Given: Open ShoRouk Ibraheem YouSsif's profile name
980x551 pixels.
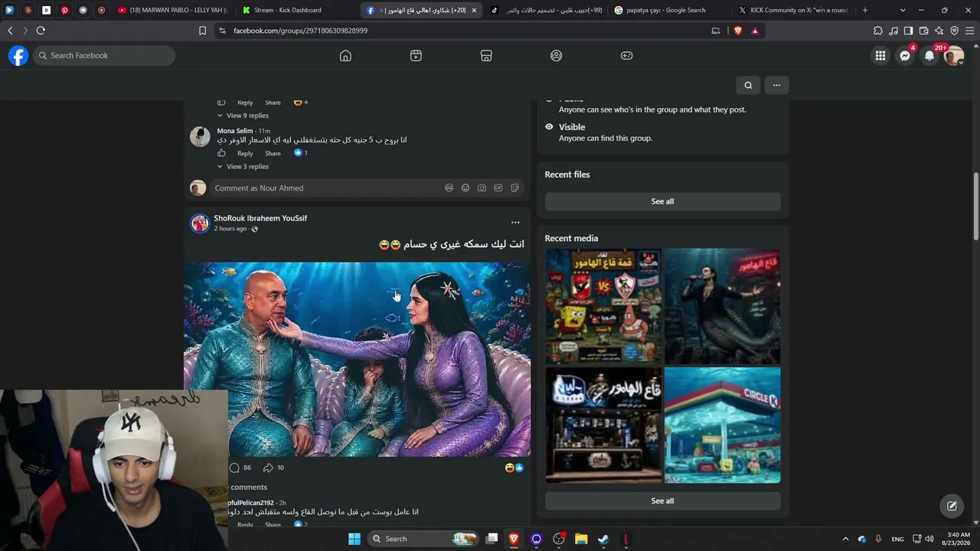Looking at the screenshot, I should 260,218.
